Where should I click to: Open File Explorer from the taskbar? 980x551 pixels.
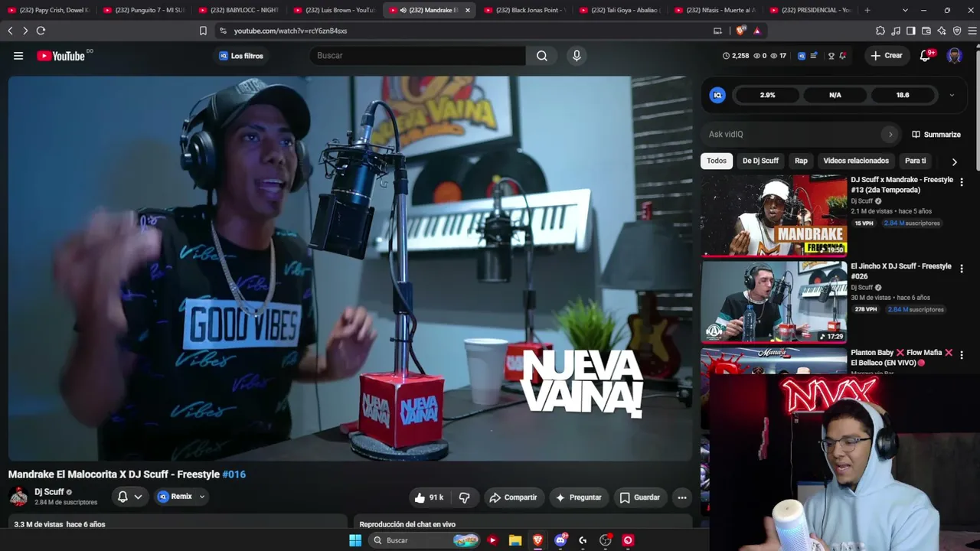515,540
